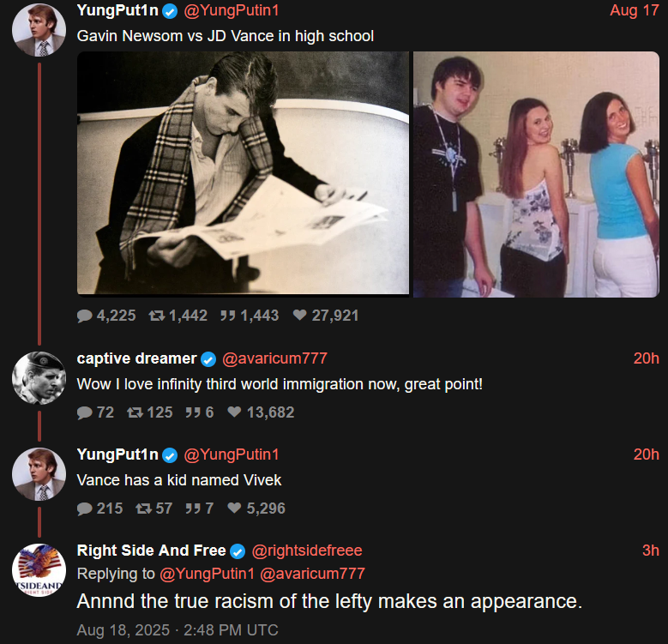Like the post with 27,921 hearts
Screen dimensions: 668x644
299,316
